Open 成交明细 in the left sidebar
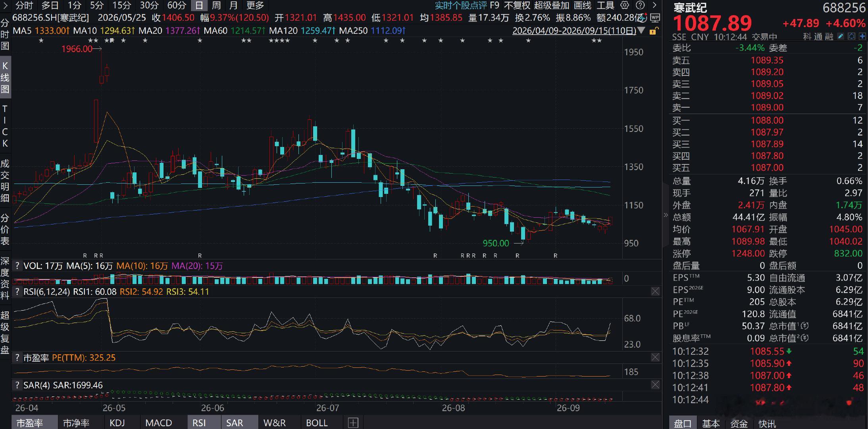868x429 pixels. [5, 181]
